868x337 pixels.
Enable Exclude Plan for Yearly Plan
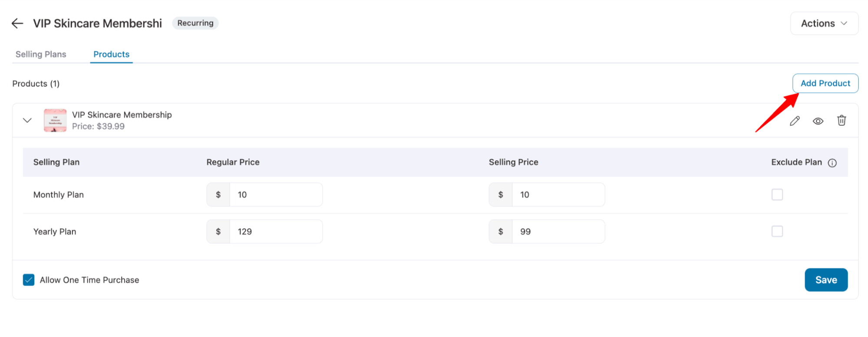[777, 231]
